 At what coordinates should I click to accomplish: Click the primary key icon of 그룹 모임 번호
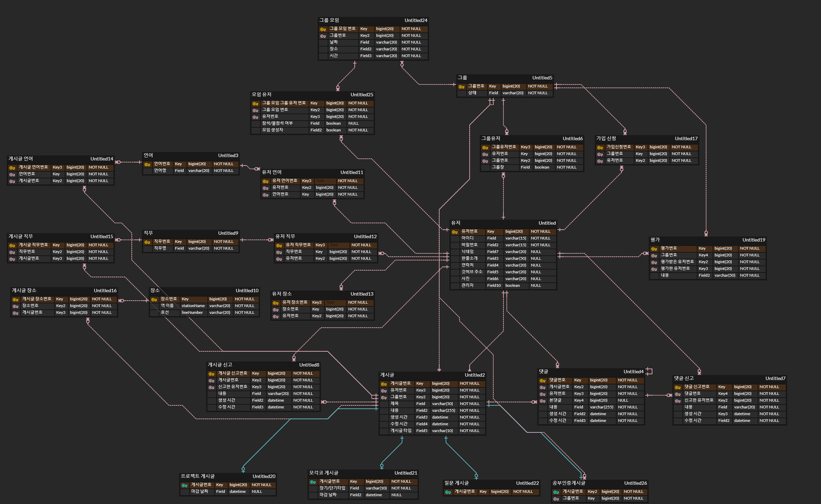click(323, 29)
